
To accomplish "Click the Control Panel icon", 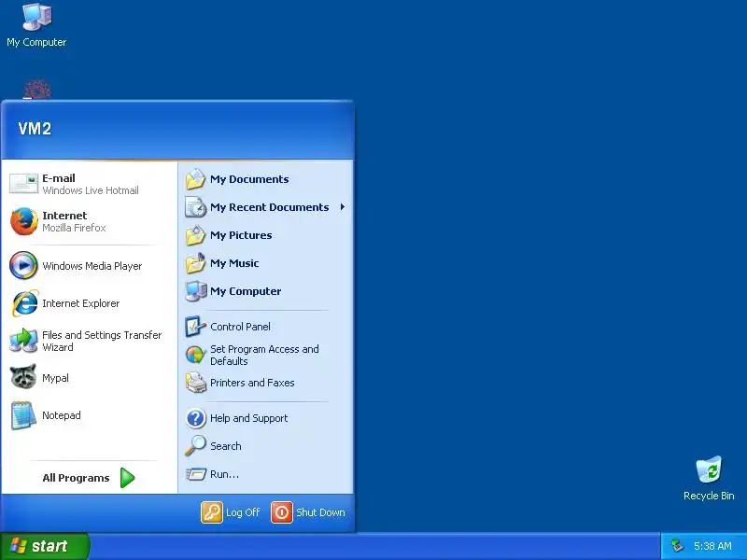I will [195, 327].
